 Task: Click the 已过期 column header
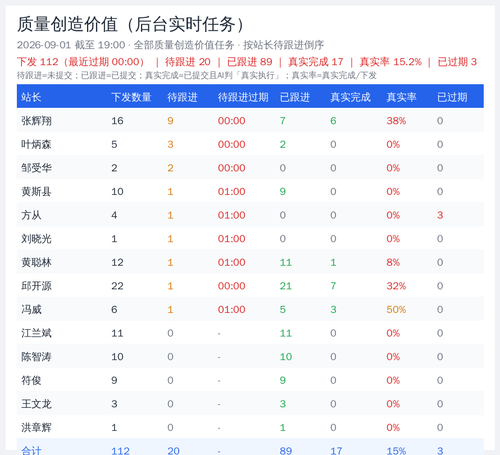click(452, 97)
